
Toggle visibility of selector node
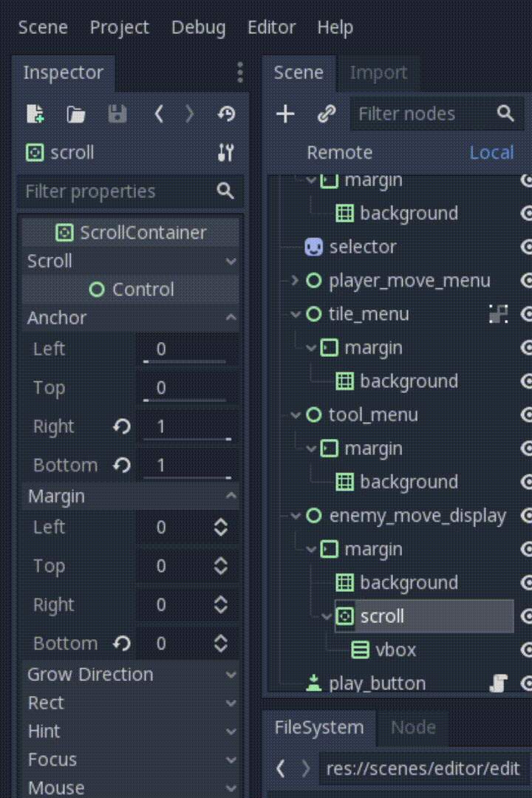point(526,247)
